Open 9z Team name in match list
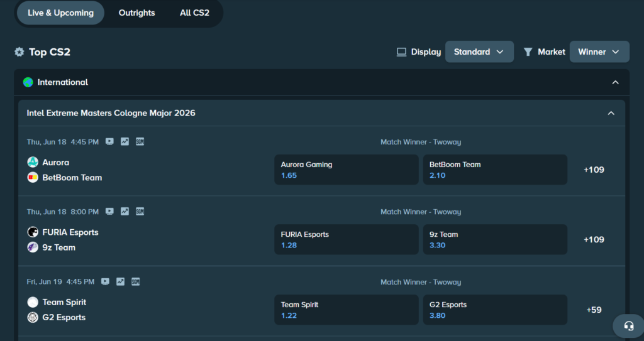Viewport: 644px width, 341px height. [58, 247]
